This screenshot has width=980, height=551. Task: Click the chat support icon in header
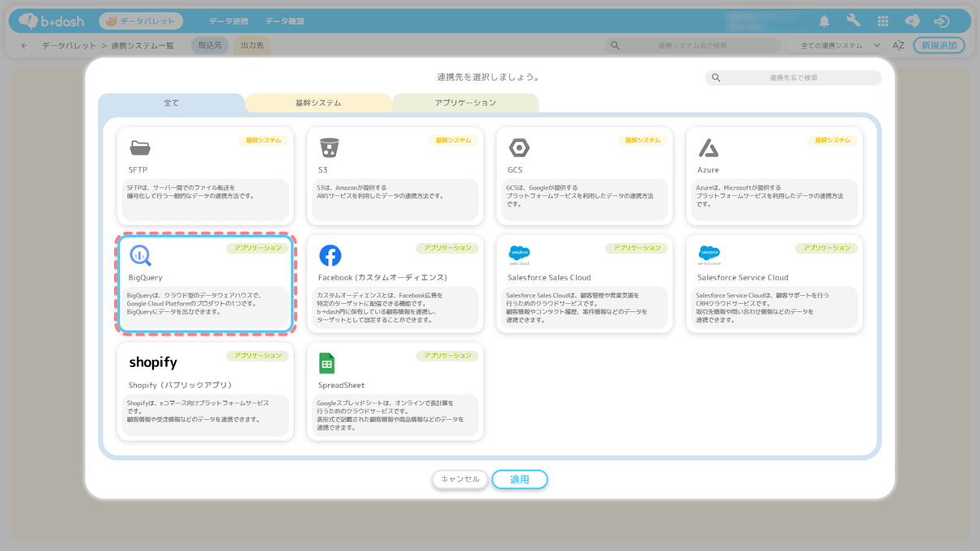tap(912, 21)
